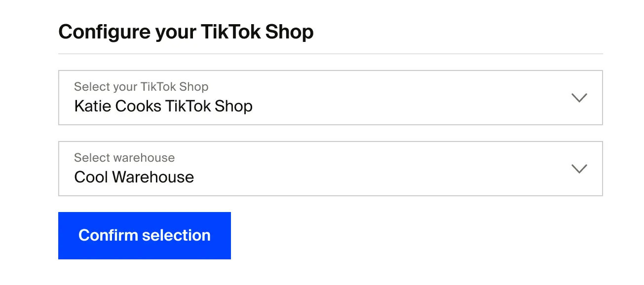The height and width of the screenshot is (285, 644).
Task: Click the Configure your TikTok Shop heading
Action: tap(186, 31)
